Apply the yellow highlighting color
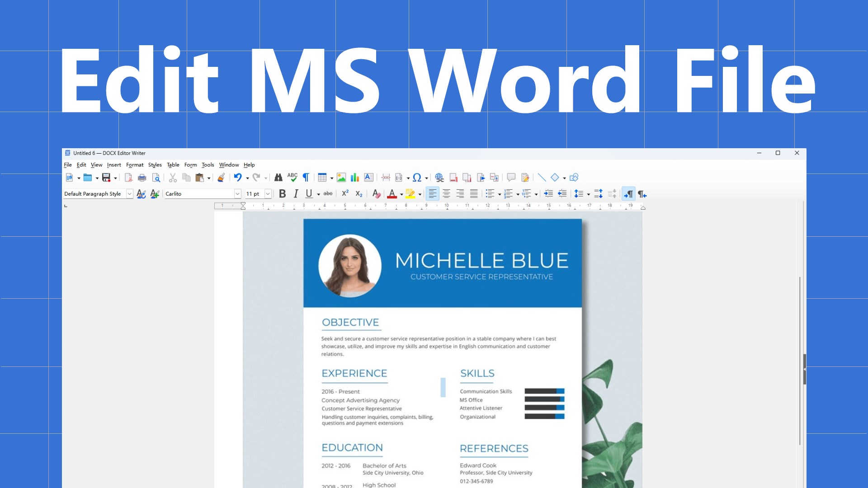868x488 pixels. (410, 194)
